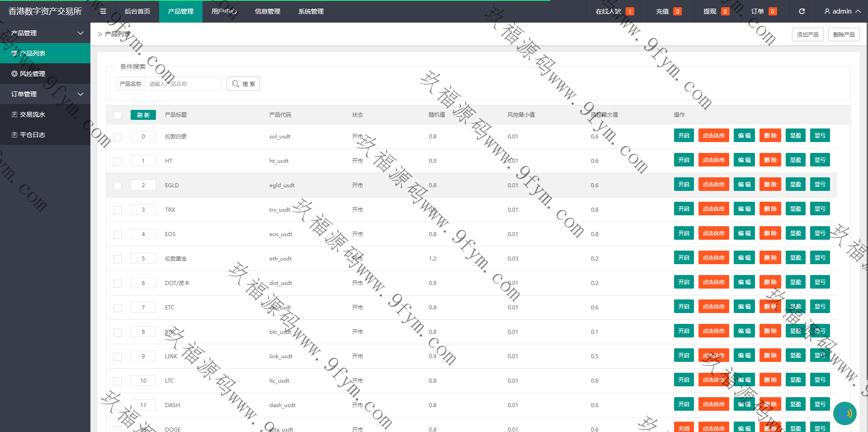The image size is (868, 432).
Task: Click the 交易流水 sidebar icon
Action: [x=14, y=114]
